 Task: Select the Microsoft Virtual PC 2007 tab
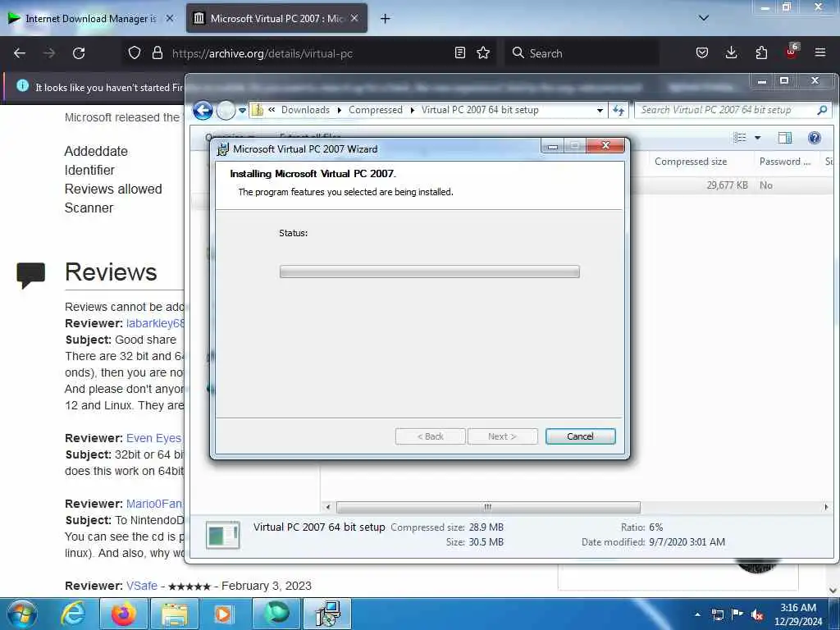276,19
